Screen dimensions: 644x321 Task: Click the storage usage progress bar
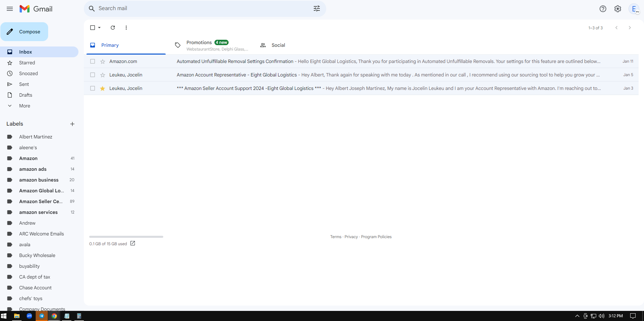point(126,237)
